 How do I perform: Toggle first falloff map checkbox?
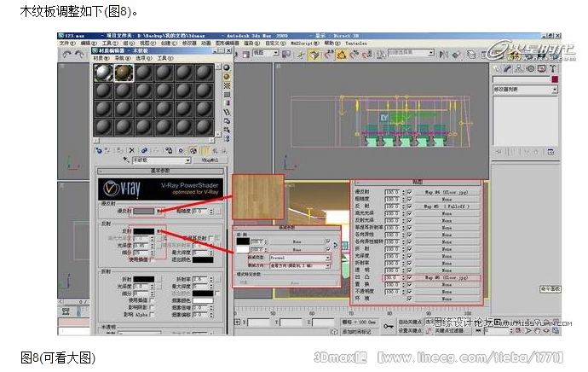(328, 241)
